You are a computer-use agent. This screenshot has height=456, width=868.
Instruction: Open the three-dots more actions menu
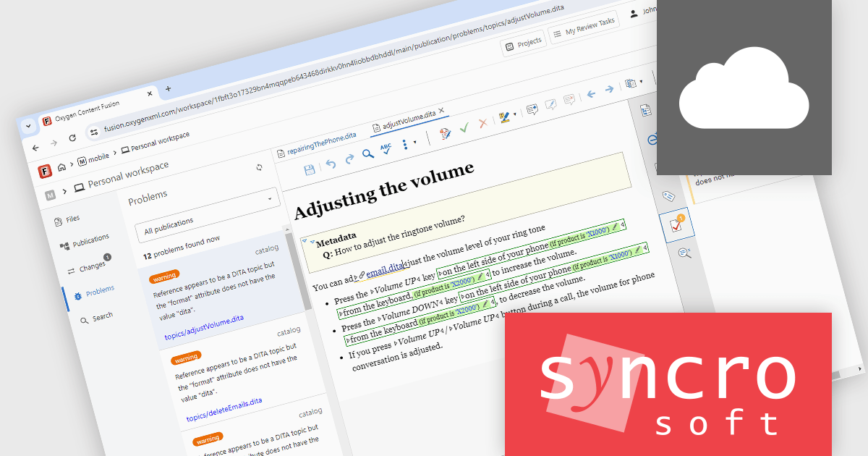pos(405,144)
